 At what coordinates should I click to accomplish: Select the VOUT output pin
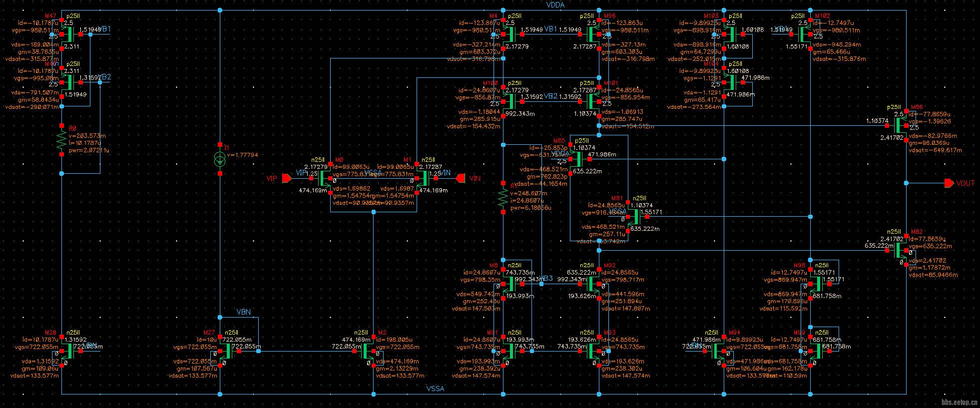(949, 183)
